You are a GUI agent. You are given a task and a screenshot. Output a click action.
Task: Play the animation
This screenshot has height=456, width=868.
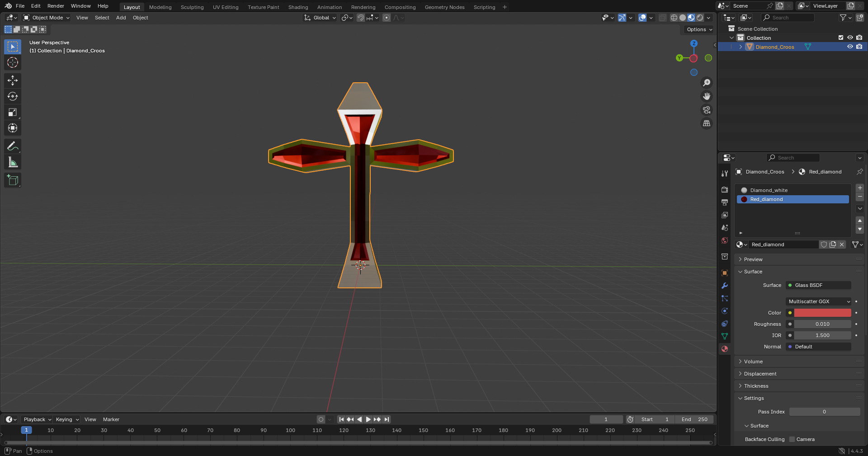(x=368, y=419)
